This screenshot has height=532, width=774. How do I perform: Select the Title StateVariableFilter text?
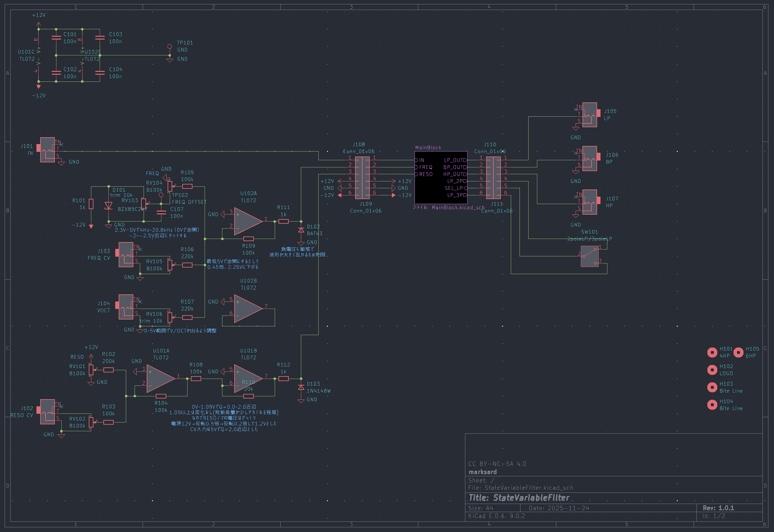click(x=519, y=498)
